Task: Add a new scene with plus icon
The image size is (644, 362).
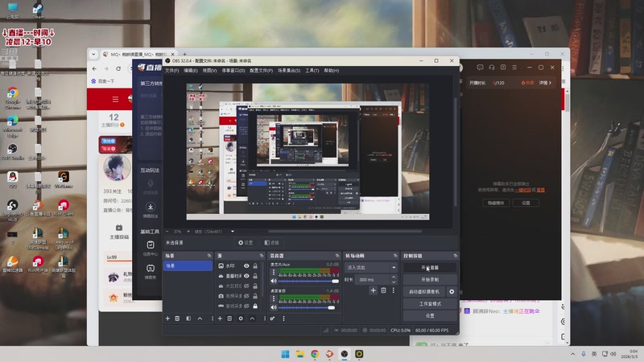Action: pyautogui.click(x=167, y=319)
